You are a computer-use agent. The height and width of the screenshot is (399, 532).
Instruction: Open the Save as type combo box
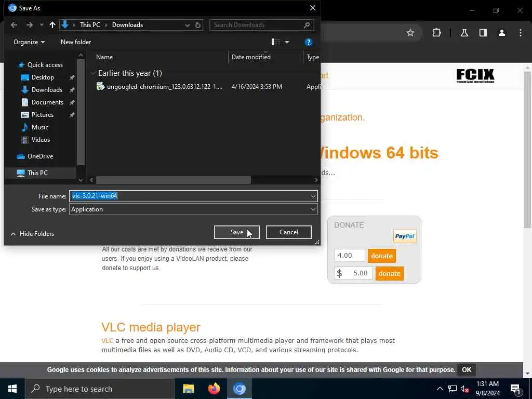pos(193,209)
